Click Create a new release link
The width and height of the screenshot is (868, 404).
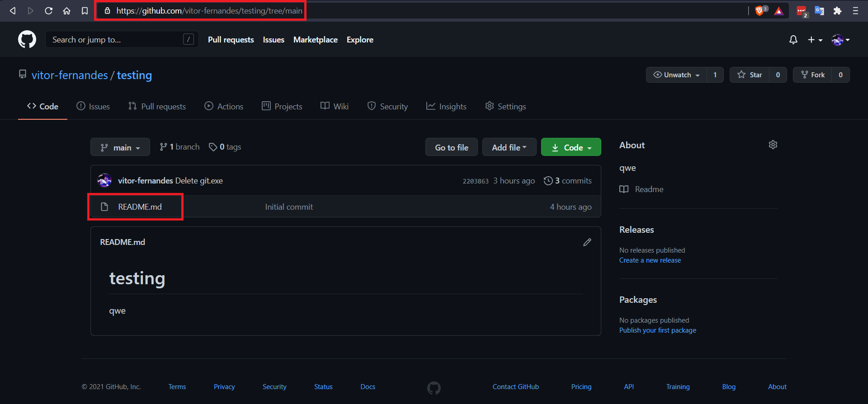650,260
